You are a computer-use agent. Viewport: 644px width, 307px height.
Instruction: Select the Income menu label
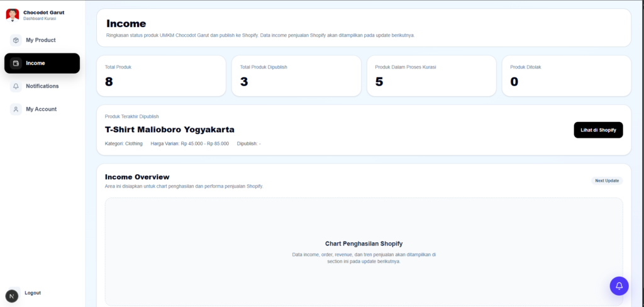pos(35,63)
